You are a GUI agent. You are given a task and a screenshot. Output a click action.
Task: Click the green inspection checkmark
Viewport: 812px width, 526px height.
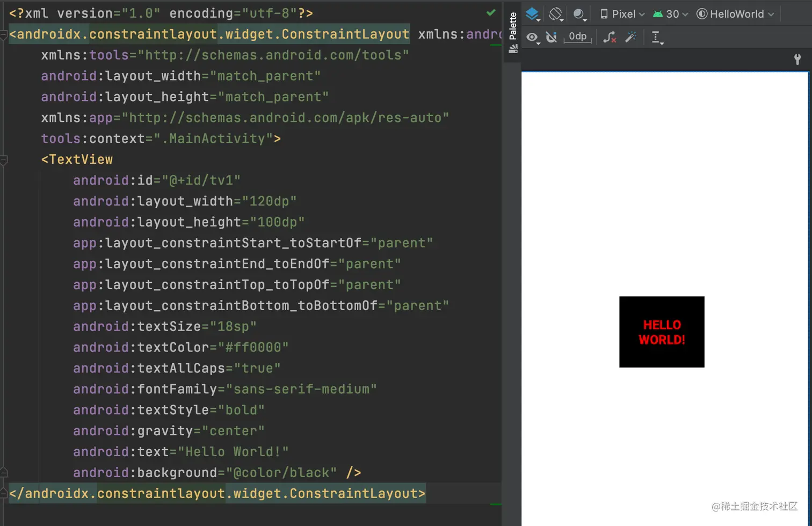(x=491, y=12)
